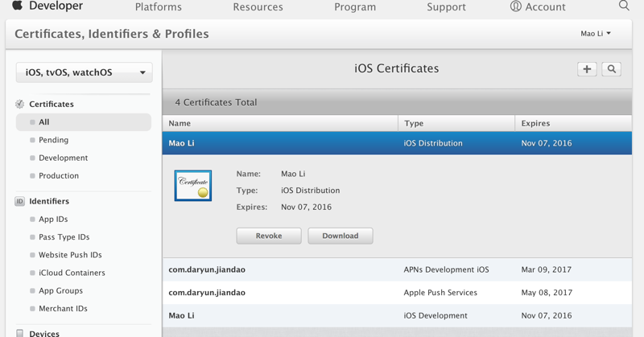Select App IDs in the sidebar

point(53,219)
